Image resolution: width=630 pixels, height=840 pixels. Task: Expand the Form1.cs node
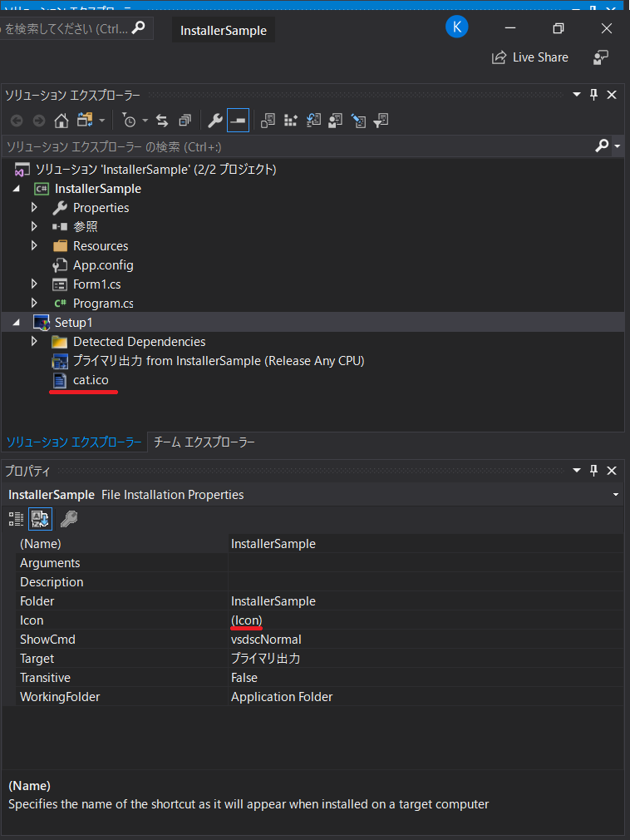pyautogui.click(x=34, y=284)
